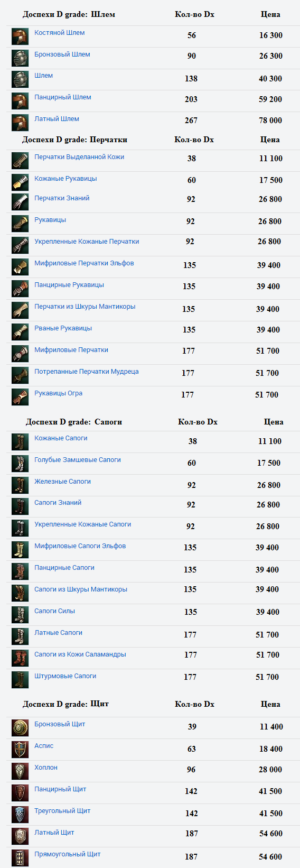Follow the Рукавицы Огра link
The width and height of the screenshot is (300, 868).
pyautogui.click(x=58, y=393)
